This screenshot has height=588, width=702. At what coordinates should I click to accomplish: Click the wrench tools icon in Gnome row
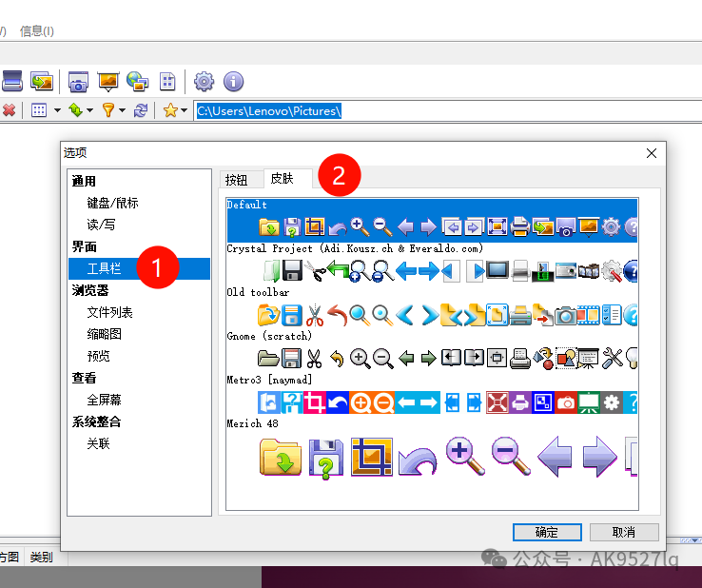click(x=612, y=359)
